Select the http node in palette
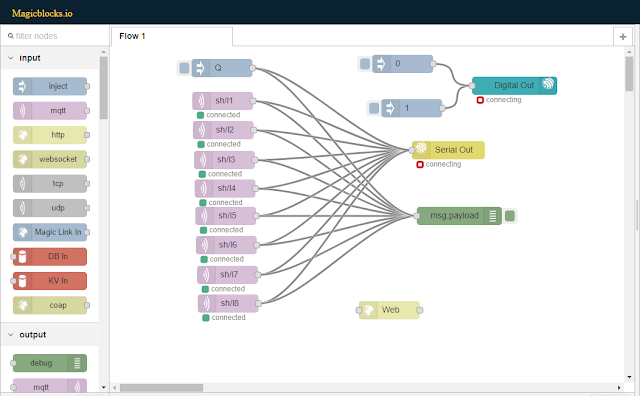 click(x=50, y=135)
